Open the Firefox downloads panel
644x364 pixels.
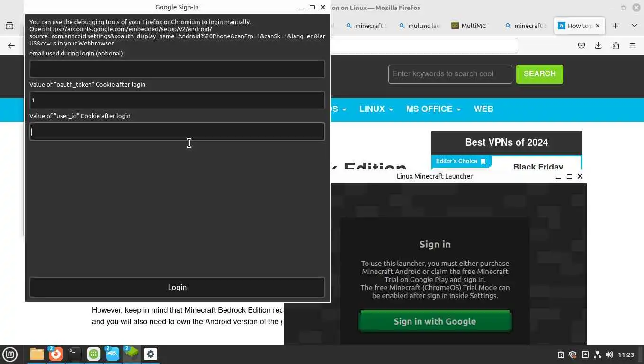click(599, 45)
